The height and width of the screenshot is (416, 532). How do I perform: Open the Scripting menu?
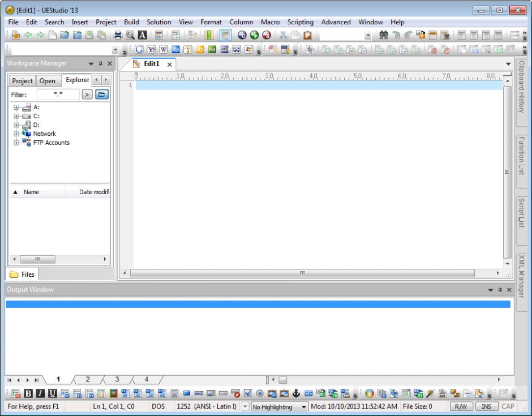301,22
